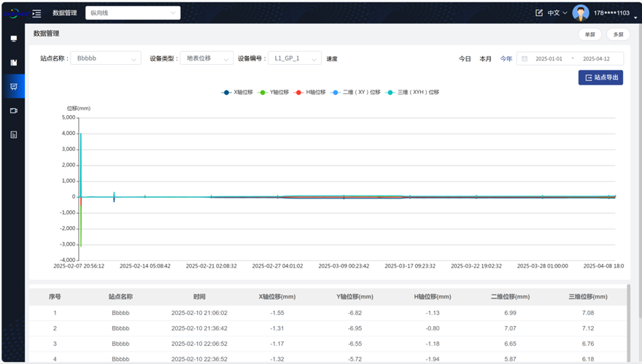Select the 本月 time filter
Image resolution: width=642 pixels, height=364 pixels.
pyautogui.click(x=485, y=59)
